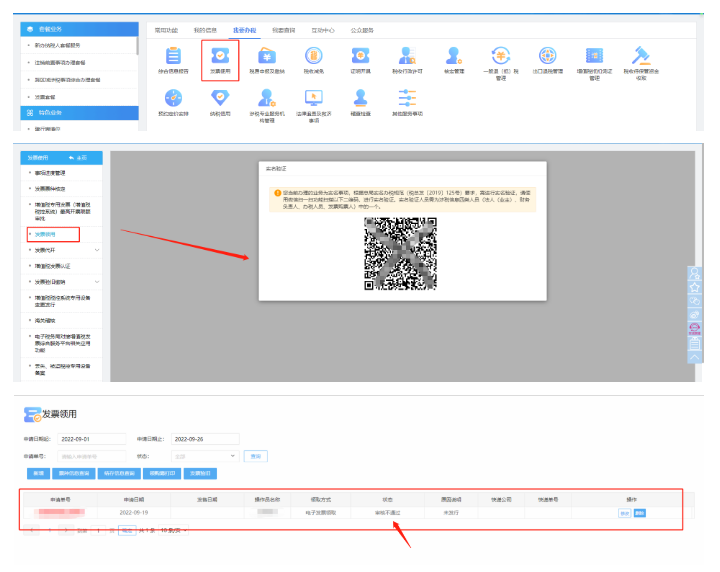Expand the 发票代开 menu chevron

(x=97, y=250)
